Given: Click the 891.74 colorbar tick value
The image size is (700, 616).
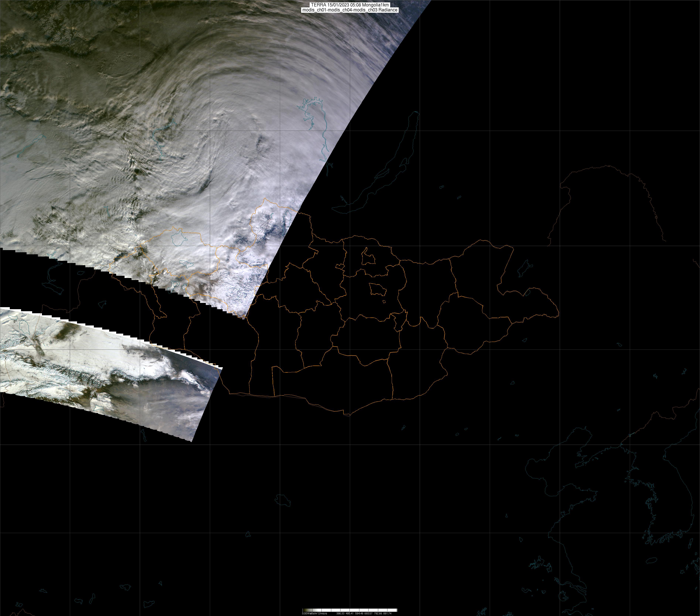Looking at the screenshot, I should coord(387,613).
